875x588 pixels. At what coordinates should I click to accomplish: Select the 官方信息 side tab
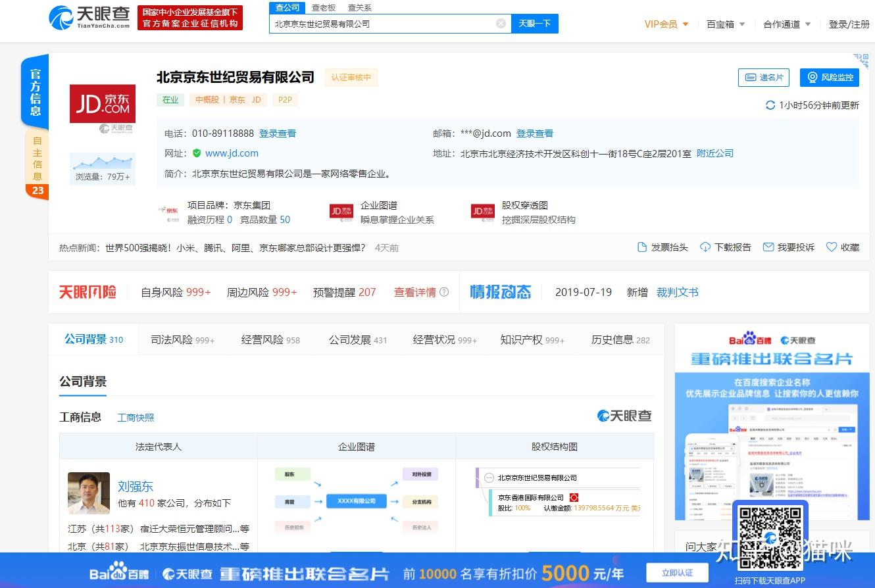click(x=36, y=91)
